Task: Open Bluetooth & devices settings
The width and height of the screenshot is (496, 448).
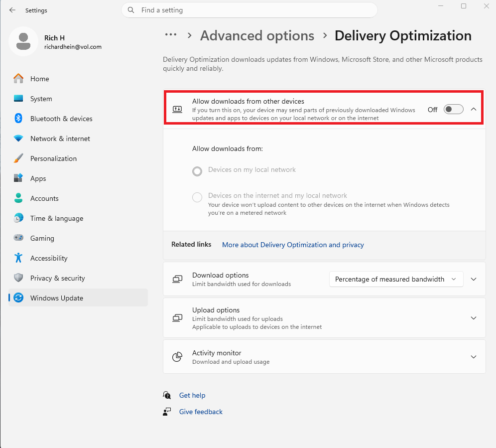Action: 78,119
